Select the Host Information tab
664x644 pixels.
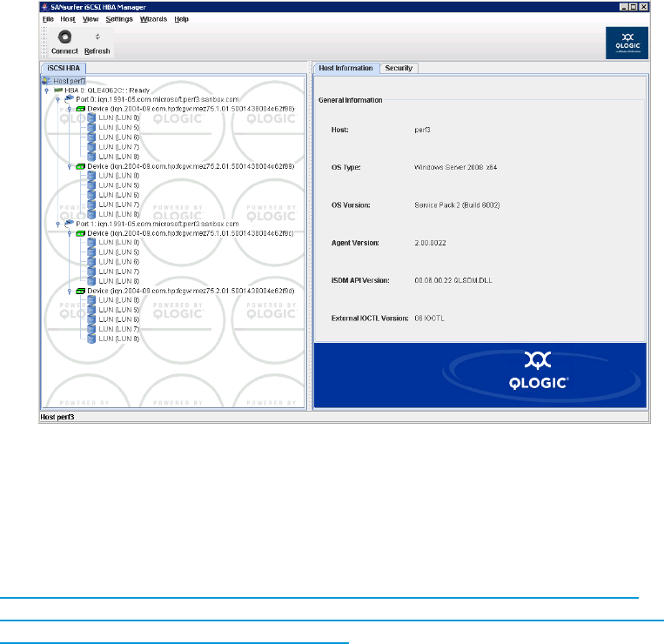(346, 68)
